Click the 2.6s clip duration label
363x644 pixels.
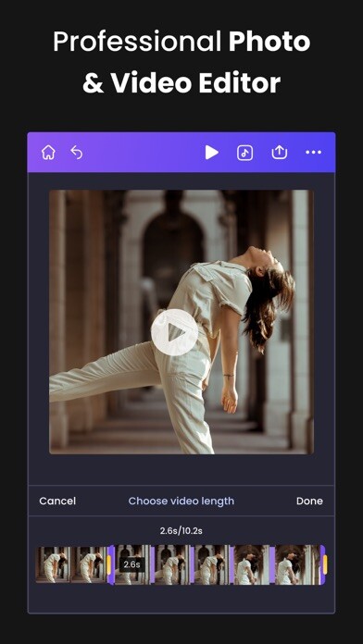pos(132,564)
